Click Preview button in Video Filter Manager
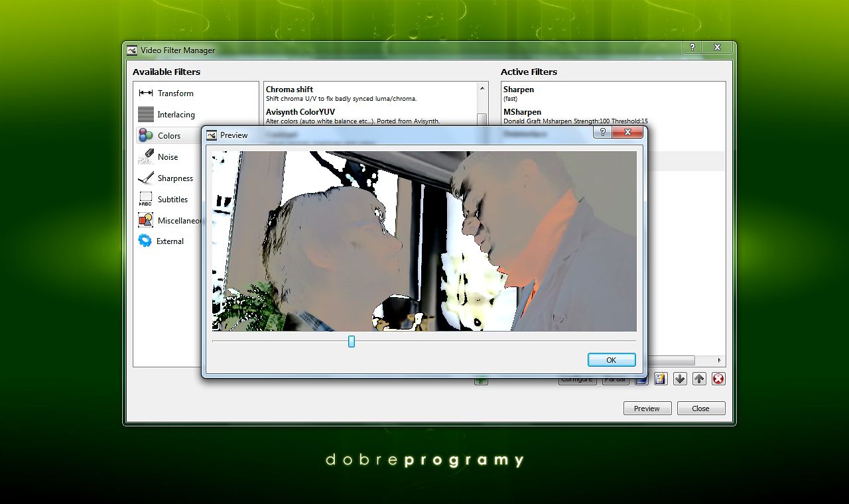Screen dimensions: 849x504 point(647,409)
